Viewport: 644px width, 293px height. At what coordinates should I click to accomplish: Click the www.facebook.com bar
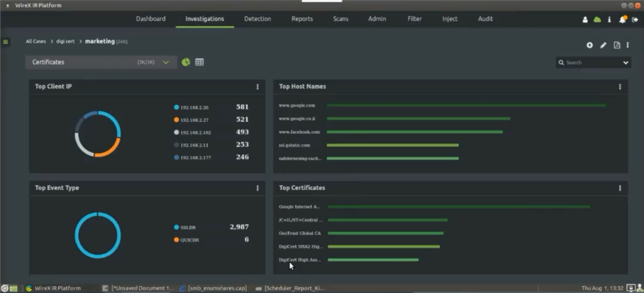[x=415, y=132]
